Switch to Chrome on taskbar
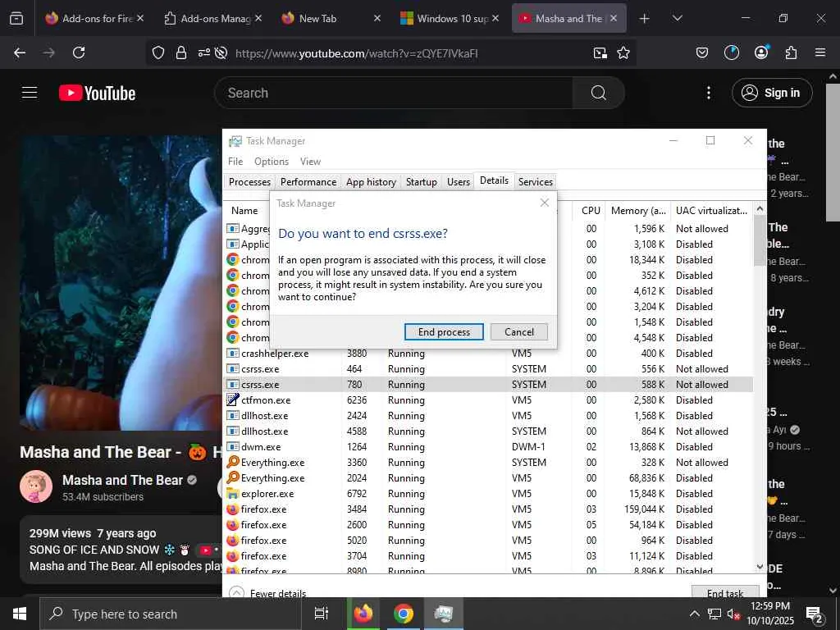 pyautogui.click(x=404, y=614)
